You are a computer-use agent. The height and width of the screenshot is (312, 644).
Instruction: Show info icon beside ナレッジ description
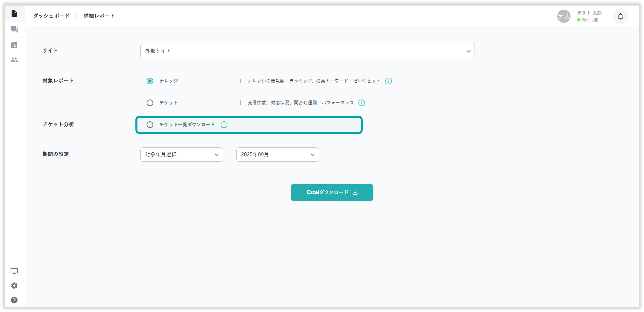(388, 81)
